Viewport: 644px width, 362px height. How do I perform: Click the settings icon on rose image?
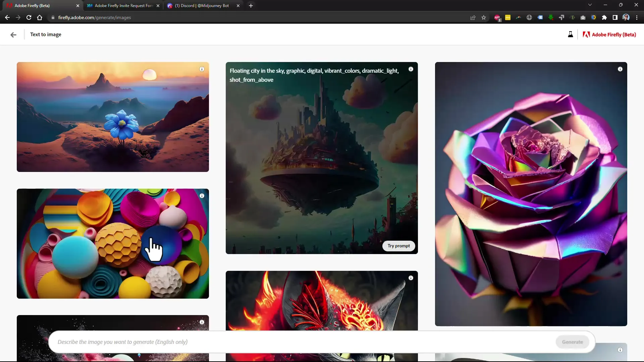click(620, 69)
